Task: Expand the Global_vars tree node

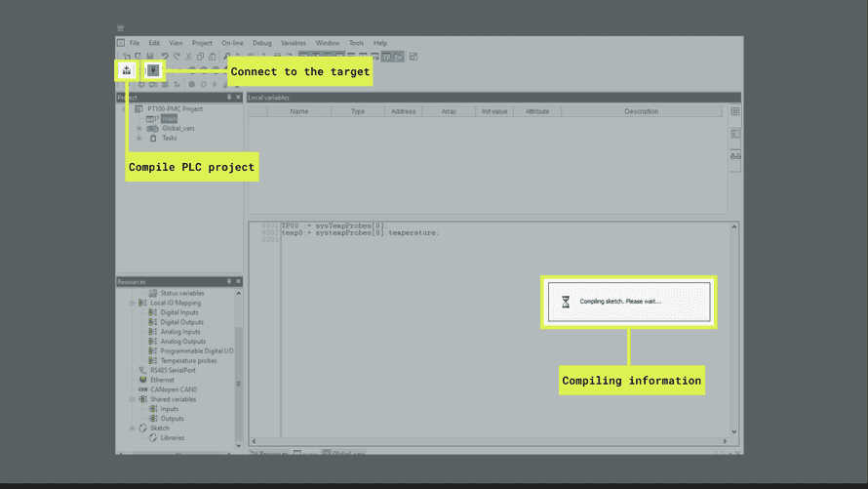Action: point(138,128)
